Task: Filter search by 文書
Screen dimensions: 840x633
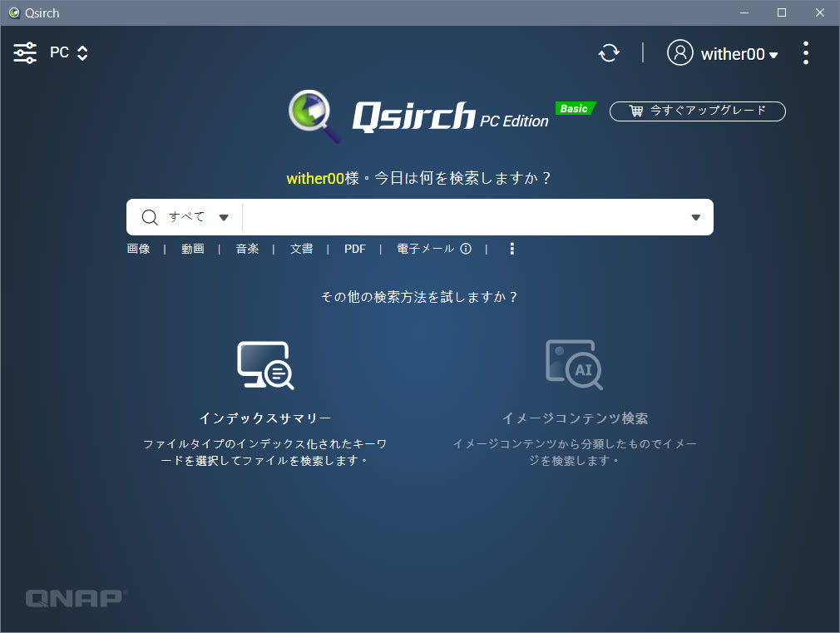Action: click(301, 249)
